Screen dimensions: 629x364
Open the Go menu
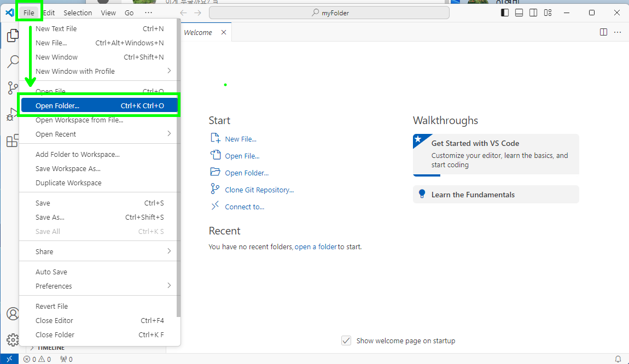point(129,13)
